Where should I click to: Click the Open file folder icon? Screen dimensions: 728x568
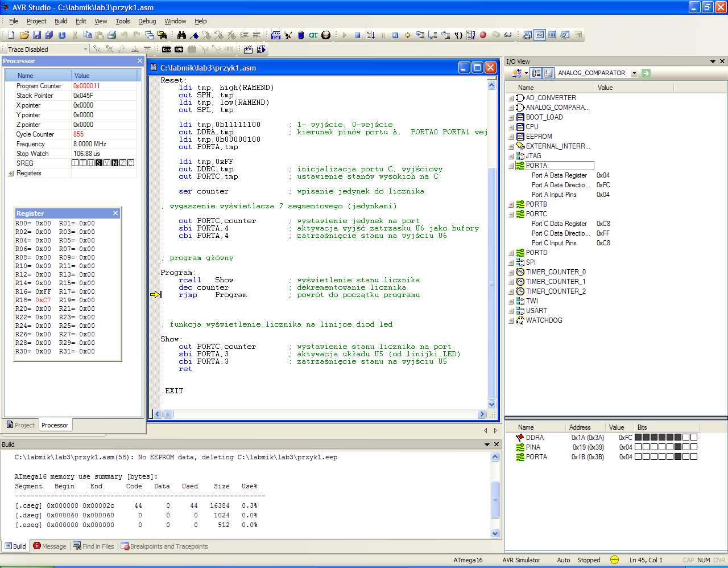click(x=24, y=35)
